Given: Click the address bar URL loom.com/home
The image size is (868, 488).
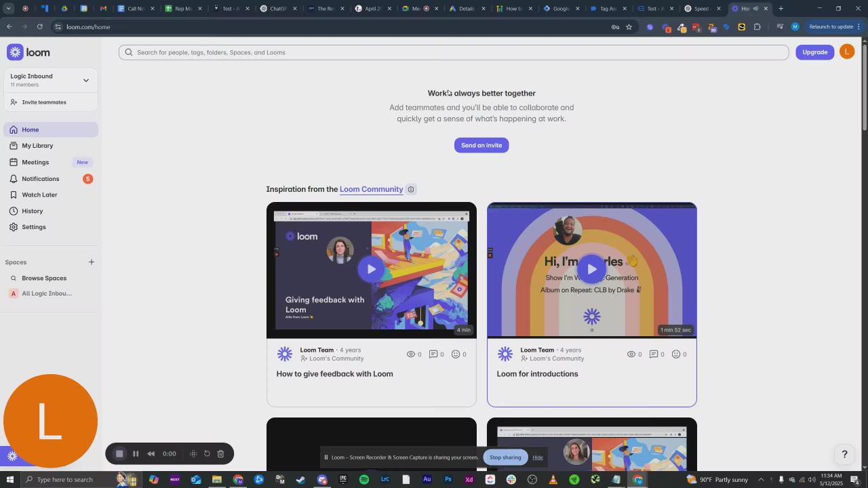Looking at the screenshot, I should point(88,27).
